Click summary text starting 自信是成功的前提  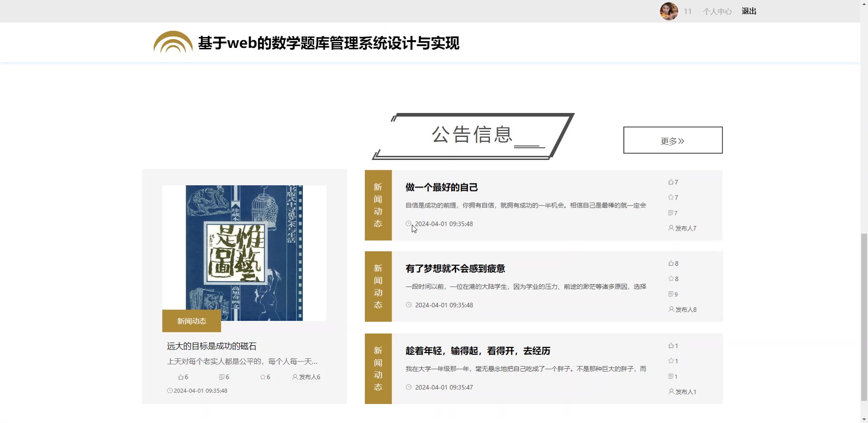tap(526, 205)
